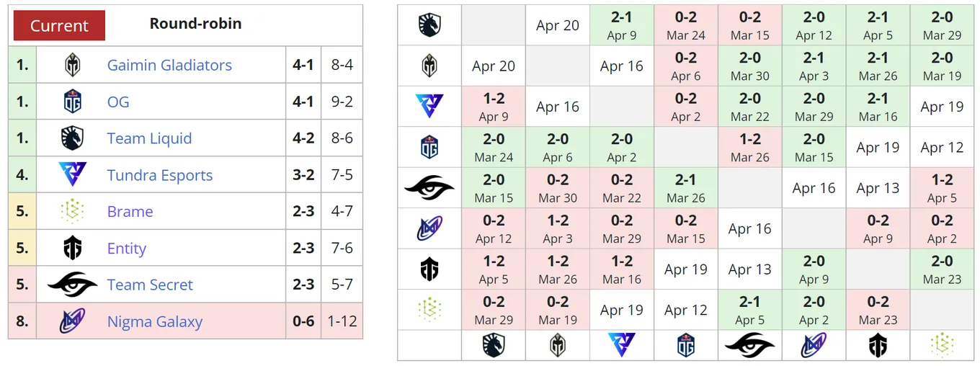Click the Entity logo in standings list
The height and width of the screenshot is (366, 980).
coord(72,249)
